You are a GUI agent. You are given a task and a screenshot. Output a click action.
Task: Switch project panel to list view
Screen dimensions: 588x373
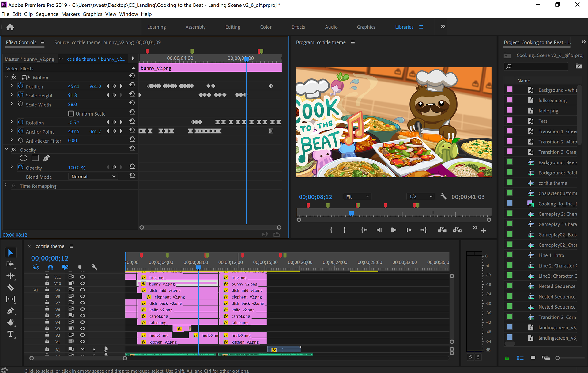(x=520, y=358)
